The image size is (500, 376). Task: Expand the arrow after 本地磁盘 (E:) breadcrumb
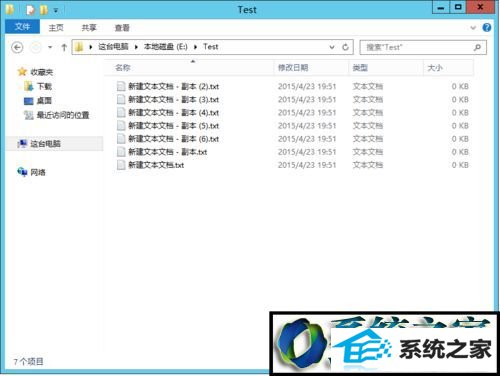point(195,47)
